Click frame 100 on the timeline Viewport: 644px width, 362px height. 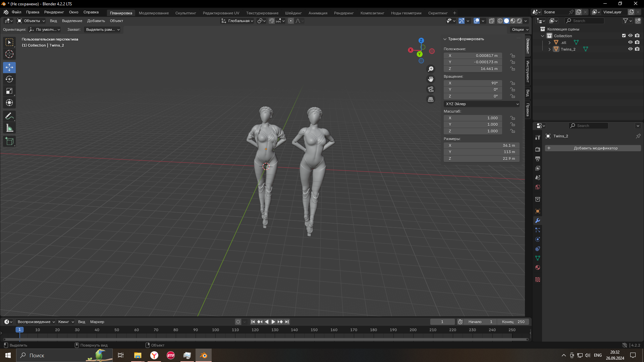[x=215, y=330]
